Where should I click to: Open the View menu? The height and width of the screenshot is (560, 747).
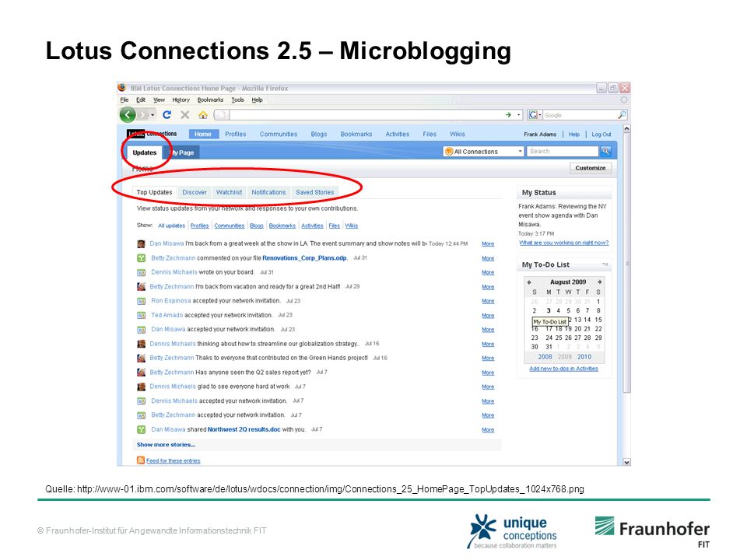click(x=159, y=100)
